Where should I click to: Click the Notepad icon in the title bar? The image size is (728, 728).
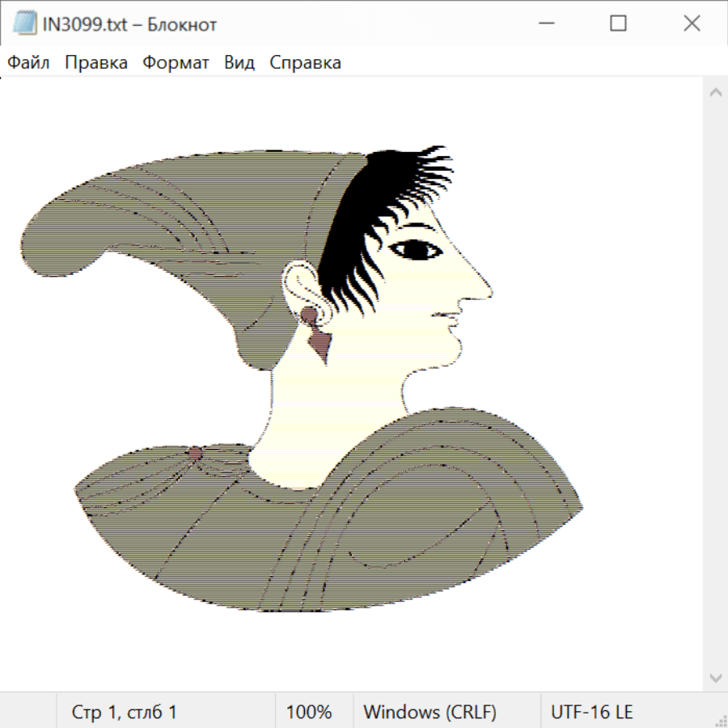pyautogui.click(x=23, y=24)
